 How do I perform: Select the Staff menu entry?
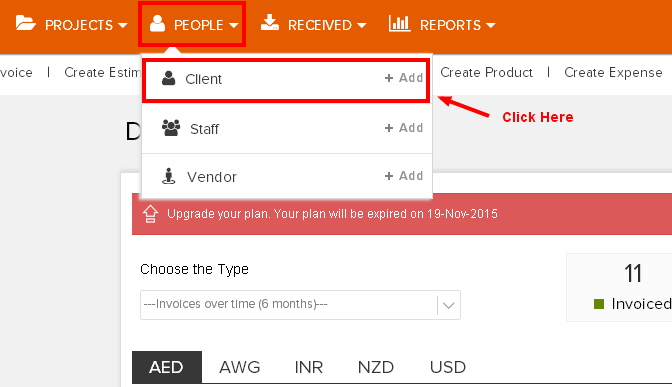click(x=286, y=128)
